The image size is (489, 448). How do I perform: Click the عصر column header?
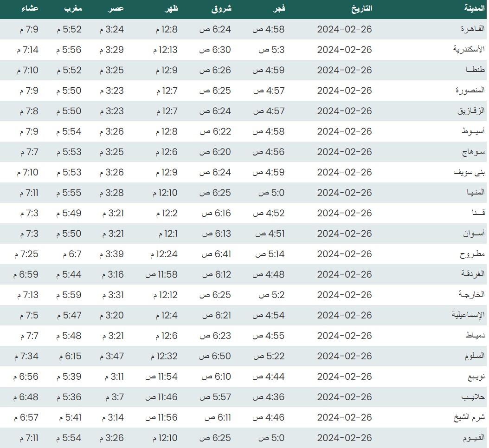tap(116, 9)
